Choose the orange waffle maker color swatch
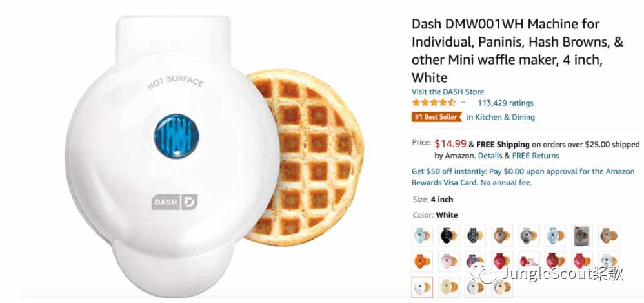The height and width of the screenshot is (303, 644). pyautogui.click(x=422, y=261)
